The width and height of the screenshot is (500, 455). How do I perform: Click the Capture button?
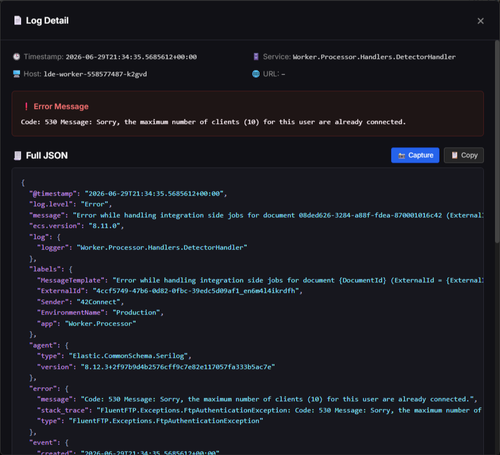coord(415,155)
